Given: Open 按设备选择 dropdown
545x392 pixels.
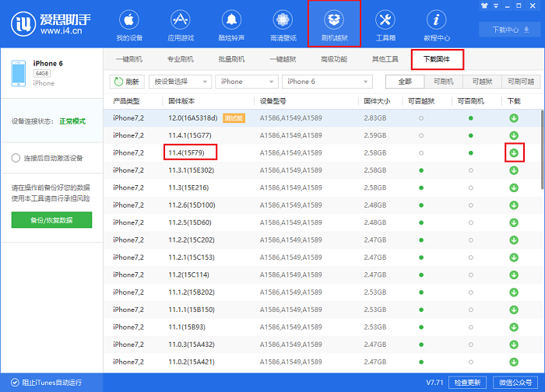Looking at the screenshot, I should tap(180, 82).
